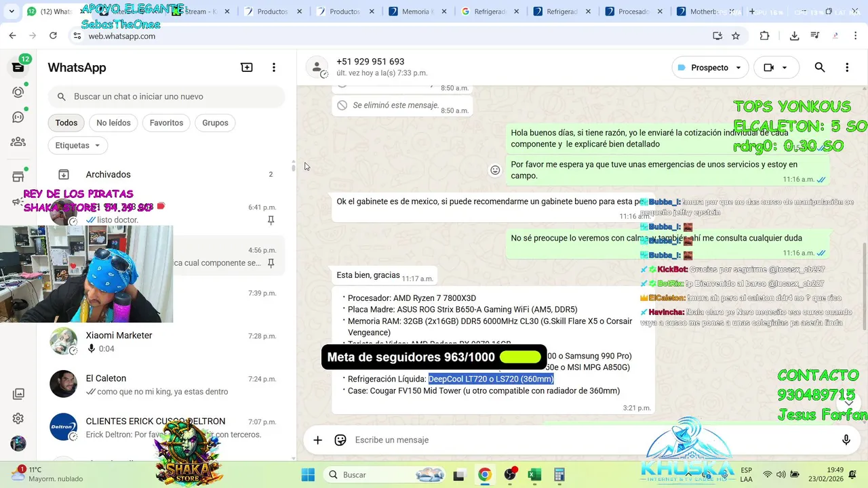Screen dimensions: 868x488
Task: Click the attach plus icon
Action: [x=317, y=440]
